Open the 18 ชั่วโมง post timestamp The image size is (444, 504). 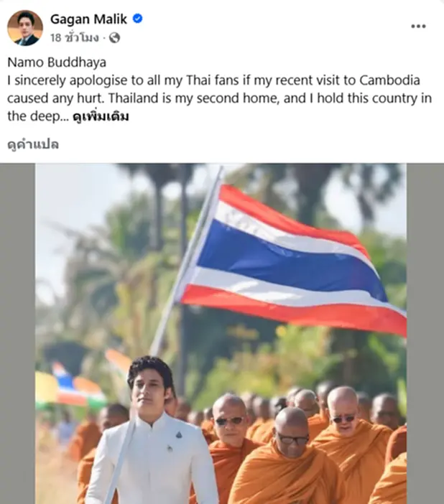(74, 38)
